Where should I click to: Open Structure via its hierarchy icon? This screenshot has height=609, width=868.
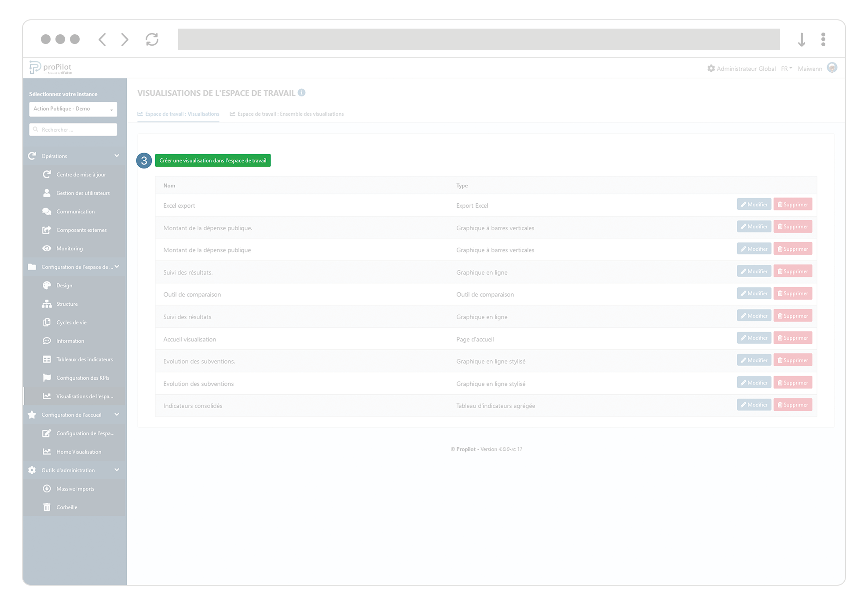(47, 304)
